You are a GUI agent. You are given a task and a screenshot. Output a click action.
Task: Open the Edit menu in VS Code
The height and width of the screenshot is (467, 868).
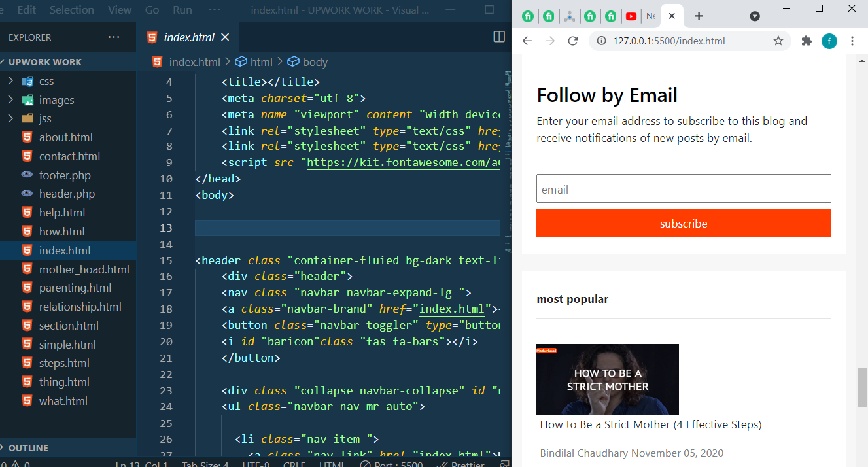27,10
